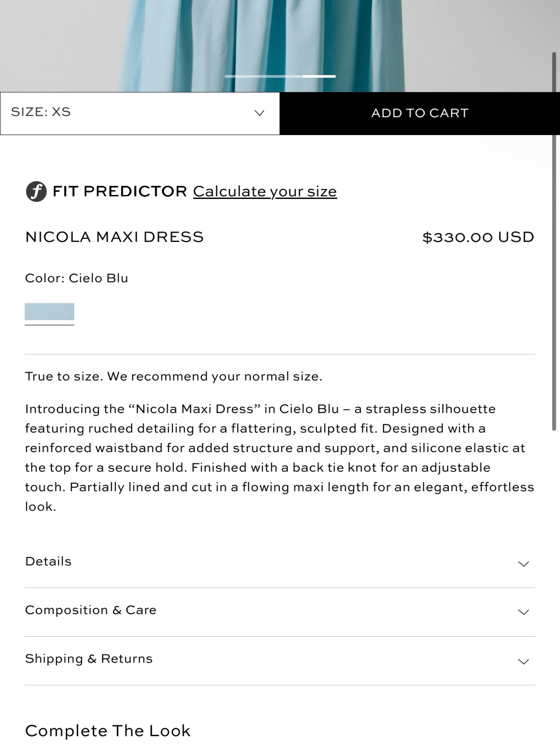Open the Calculate your size link
The width and height of the screenshot is (560, 747).
click(x=265, y=191)
